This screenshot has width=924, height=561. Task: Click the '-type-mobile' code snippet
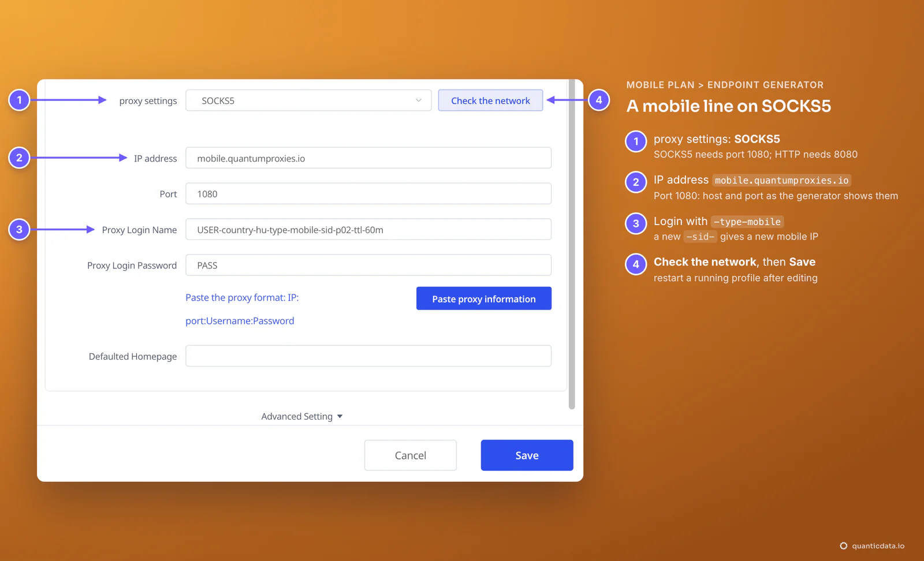747,222
